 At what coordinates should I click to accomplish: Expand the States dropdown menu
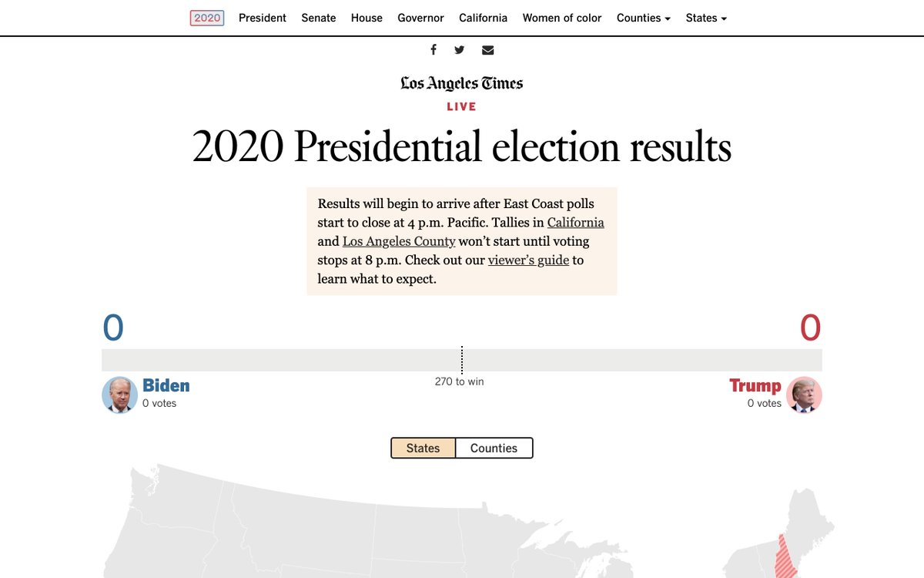[x=706, y=18]
